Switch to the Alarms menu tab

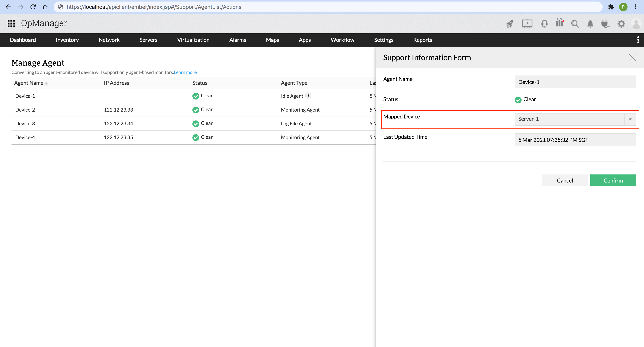coord(237,40)
